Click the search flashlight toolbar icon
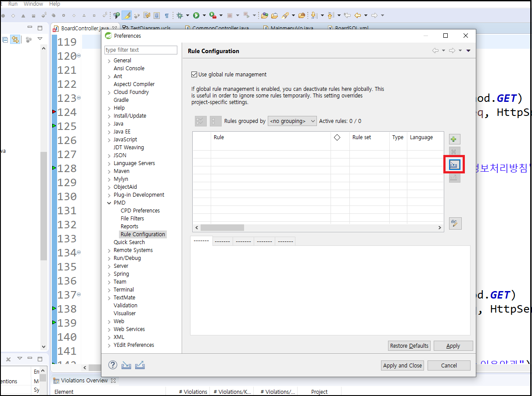 [x=285, y=15]
